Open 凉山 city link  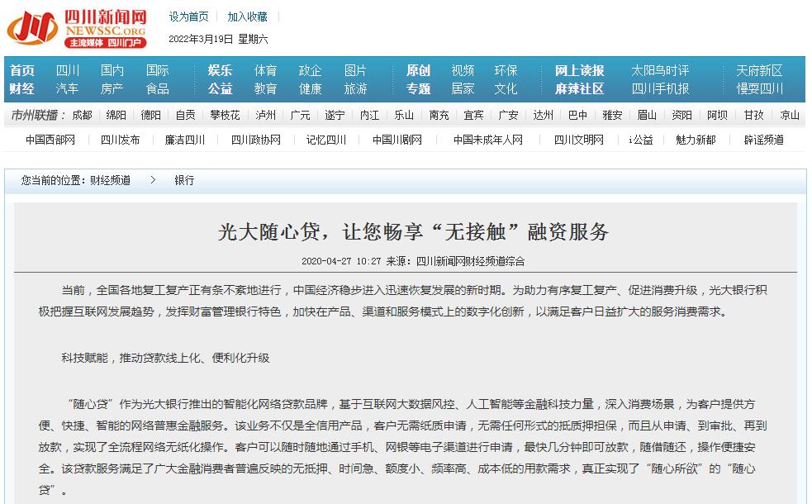tap(790, 115)
